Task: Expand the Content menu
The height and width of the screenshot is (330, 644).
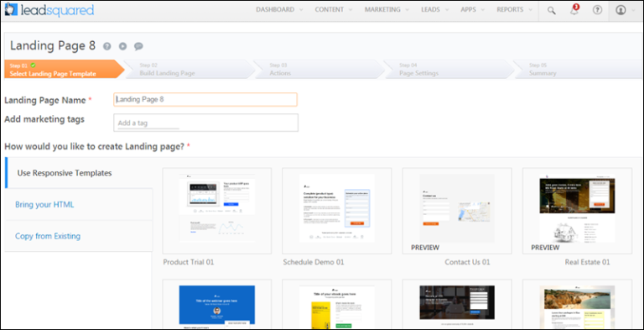Action: click(333, 10)
